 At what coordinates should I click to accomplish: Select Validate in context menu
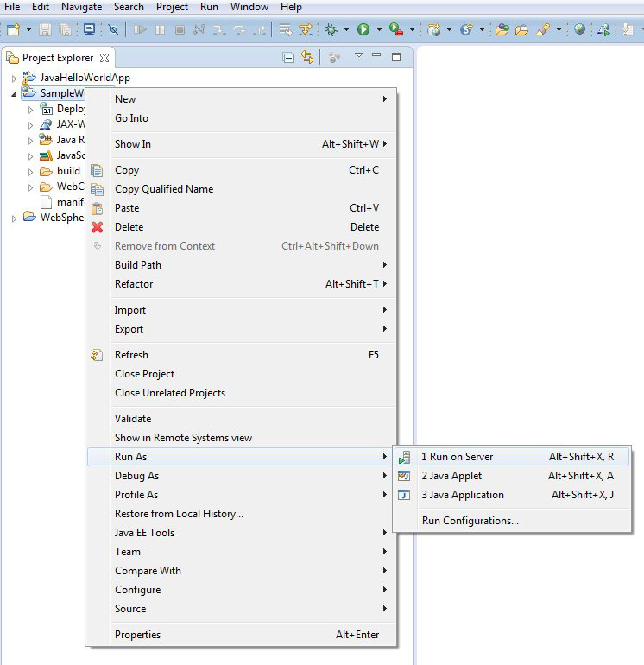(242, 419)
